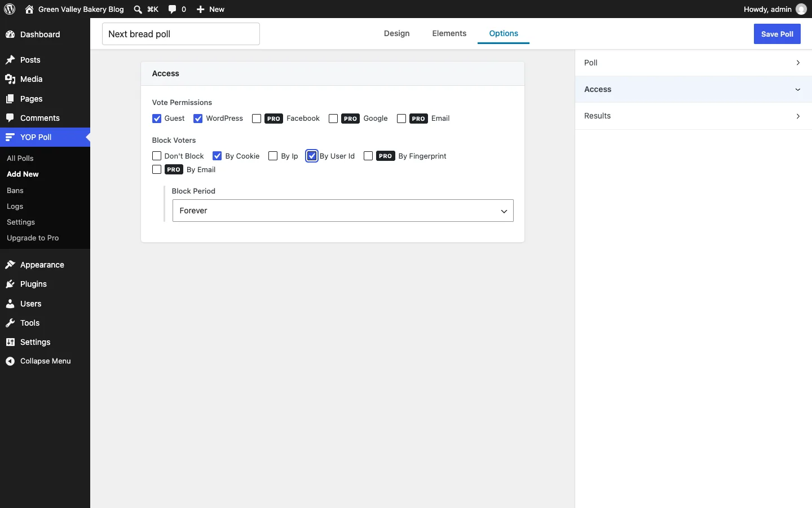Open Settings in the YOP Poll submenu

(21, 222)
